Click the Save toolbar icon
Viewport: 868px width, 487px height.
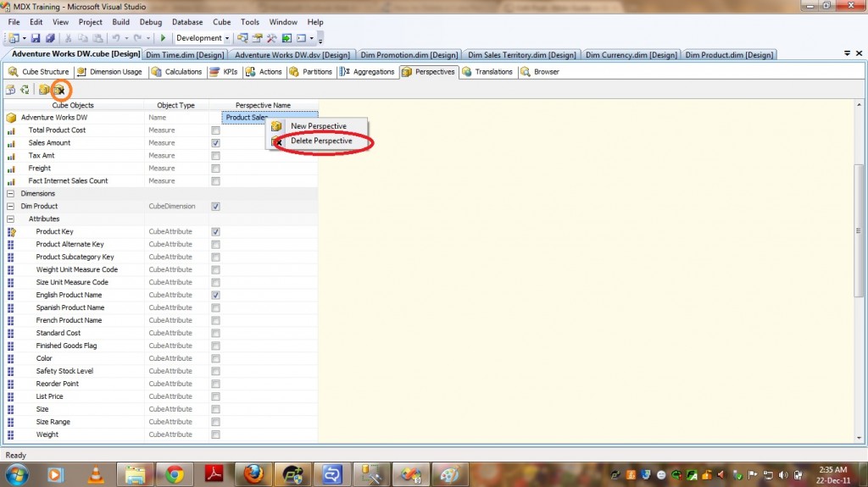[36, 38]
